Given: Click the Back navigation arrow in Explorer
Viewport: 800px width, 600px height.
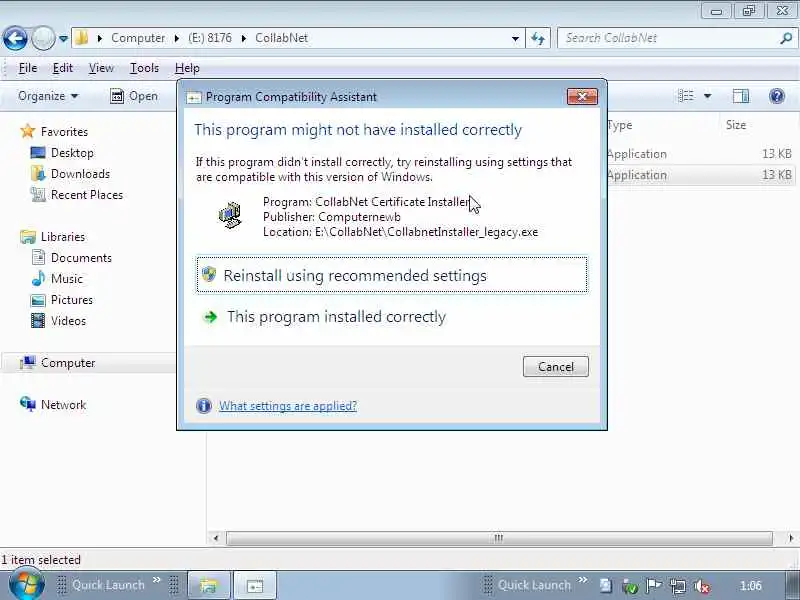Looking at the screenshot, I should click(x=15, y=38).
